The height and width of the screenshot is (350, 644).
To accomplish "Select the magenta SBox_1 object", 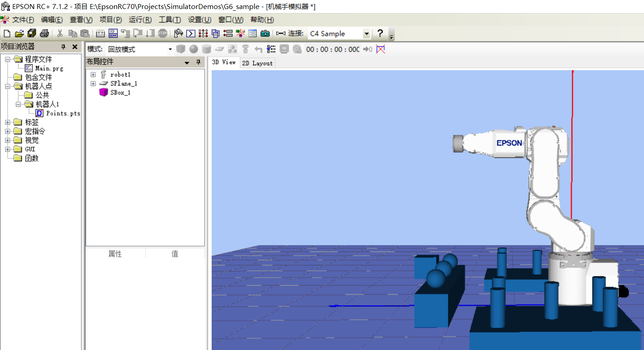I will click(120, 93).
